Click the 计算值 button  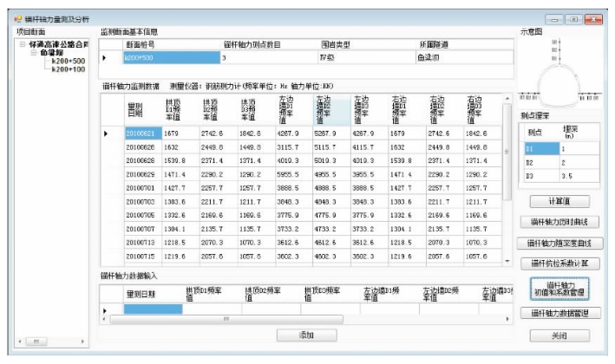point(558,201)
